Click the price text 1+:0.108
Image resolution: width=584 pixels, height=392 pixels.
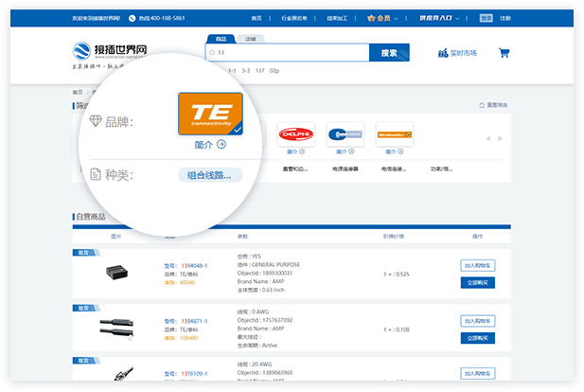[x=397, y=330]
